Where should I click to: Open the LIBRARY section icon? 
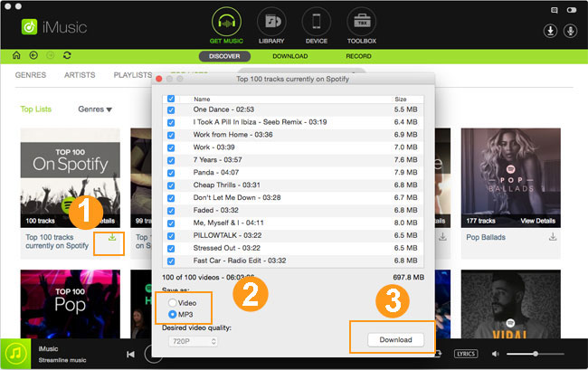click(271, 22)
